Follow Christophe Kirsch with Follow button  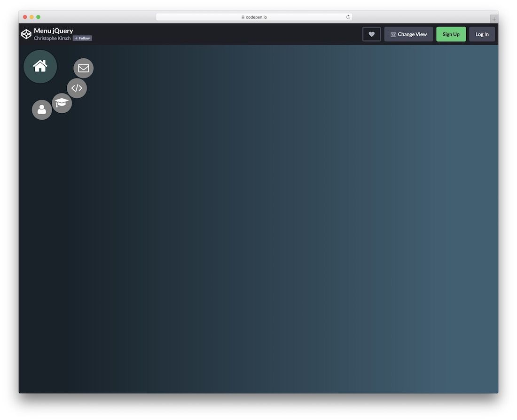[82, 38]
